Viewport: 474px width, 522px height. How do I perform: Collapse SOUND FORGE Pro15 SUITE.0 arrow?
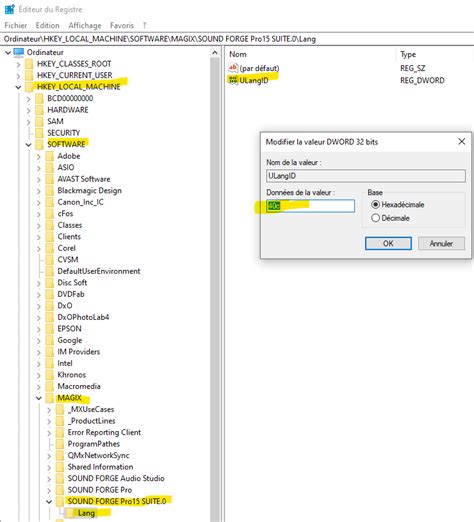coord(49,502)
